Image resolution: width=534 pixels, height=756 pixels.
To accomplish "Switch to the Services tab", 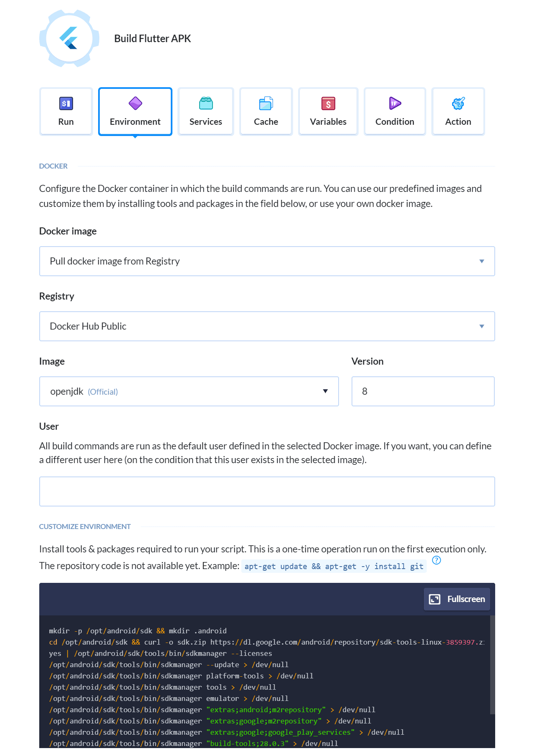I will [x=206, y=112].
